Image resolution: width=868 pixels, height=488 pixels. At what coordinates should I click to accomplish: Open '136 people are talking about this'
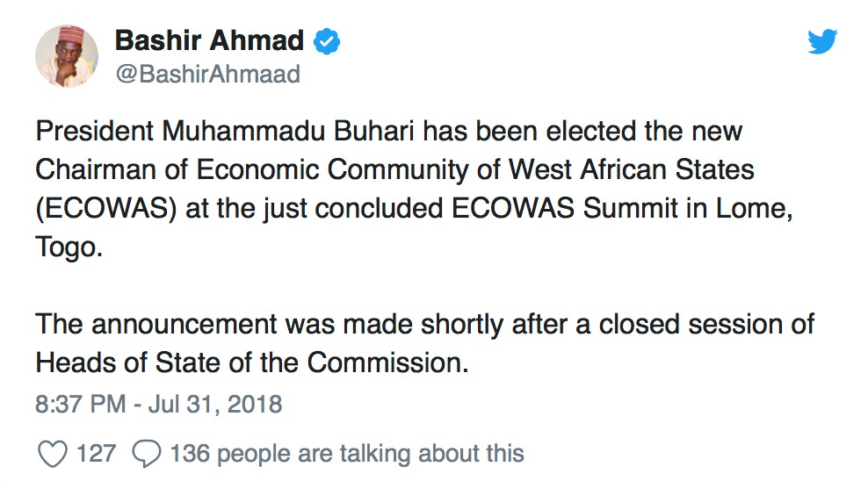click(346, 454)
